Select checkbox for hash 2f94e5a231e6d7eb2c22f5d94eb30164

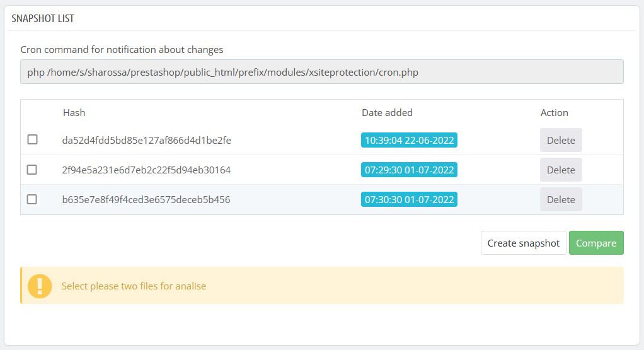click(32, 170)
